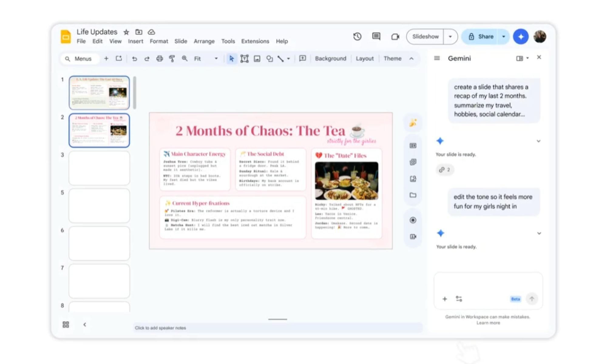607x364 pixels.
Task: Click the Undo icon
Action: 134,59
